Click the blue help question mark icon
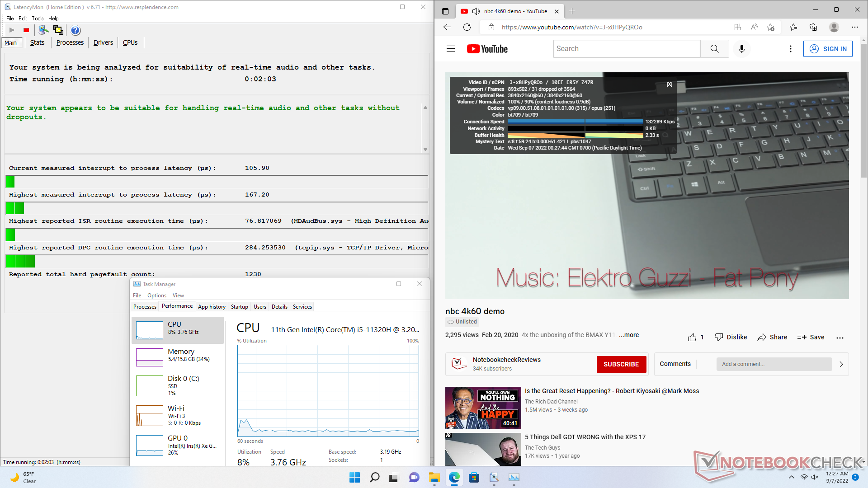The image size is (868, 488). pyautogui.click(x=75, y=30)
